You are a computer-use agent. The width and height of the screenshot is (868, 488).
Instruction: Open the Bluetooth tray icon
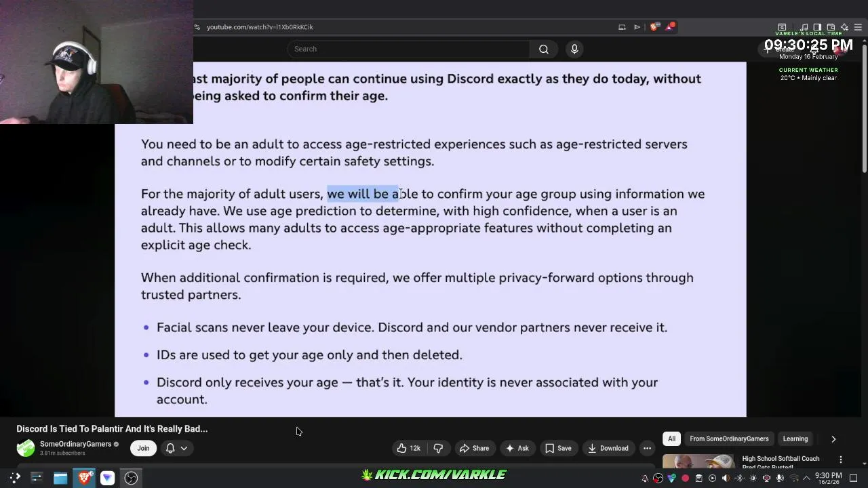(739, 479)
